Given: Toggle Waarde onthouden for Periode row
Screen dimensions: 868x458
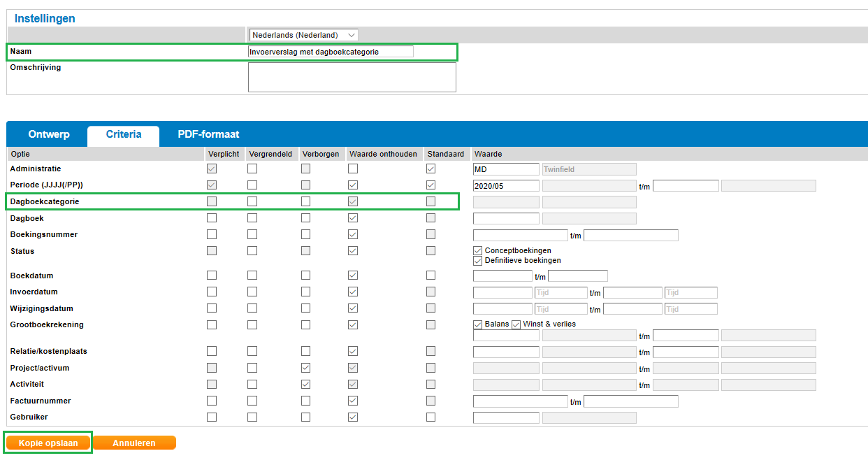Looking at the screenshot, I should [354, 185].
